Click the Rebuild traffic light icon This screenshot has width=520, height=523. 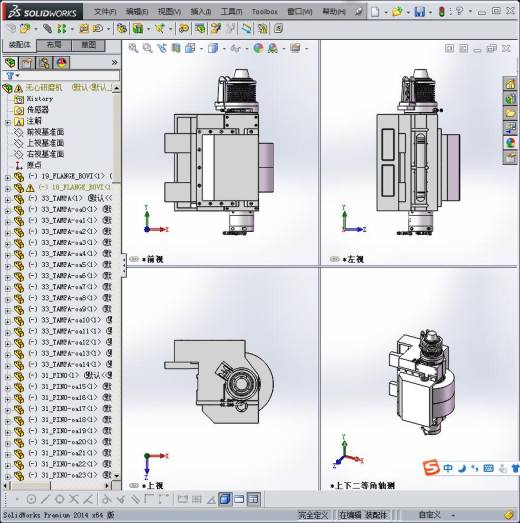[442, 12]
